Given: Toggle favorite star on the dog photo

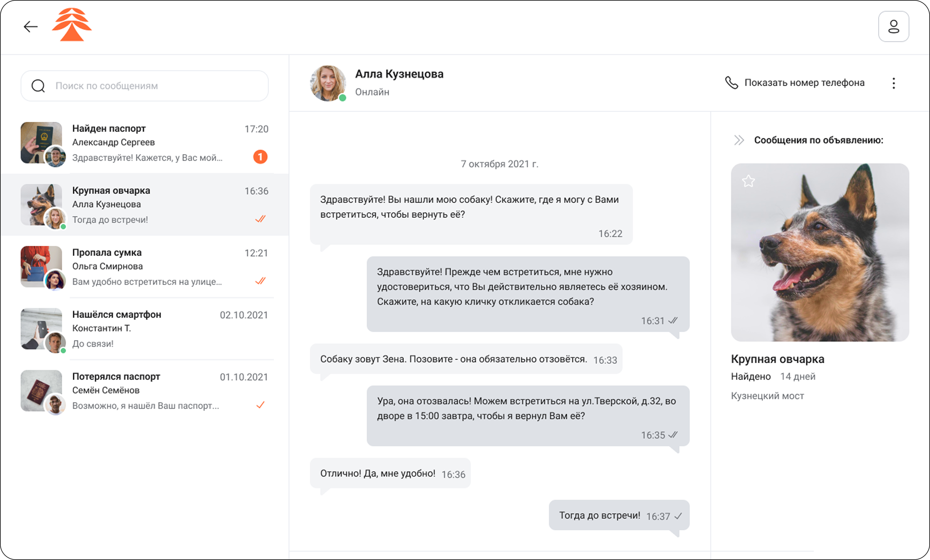Looking at the screenshot, I should coord(748,181).
